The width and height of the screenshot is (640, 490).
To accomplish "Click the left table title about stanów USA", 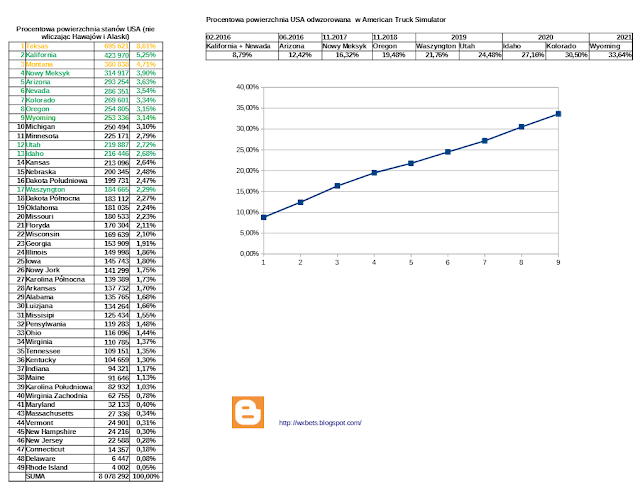I will (x=85, y=33).
